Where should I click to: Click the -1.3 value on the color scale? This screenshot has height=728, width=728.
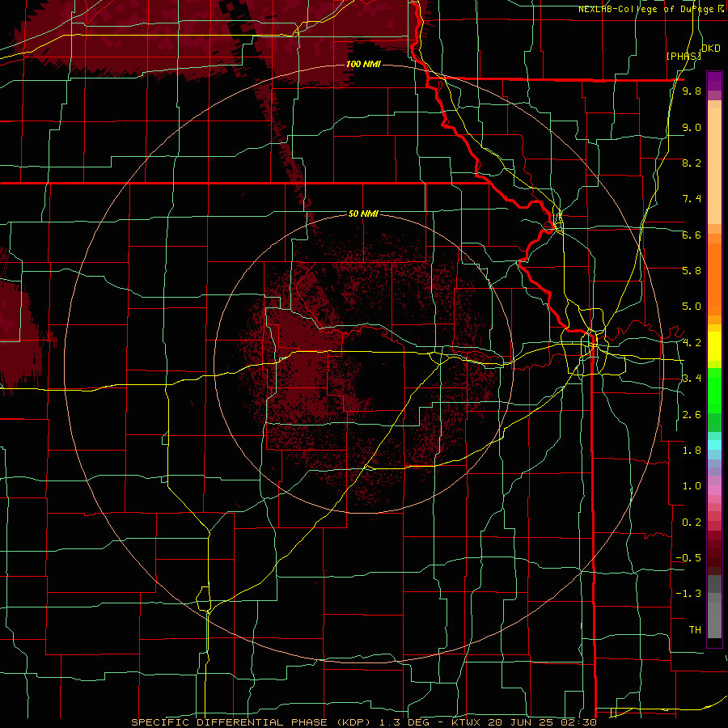tap(688, 594)
